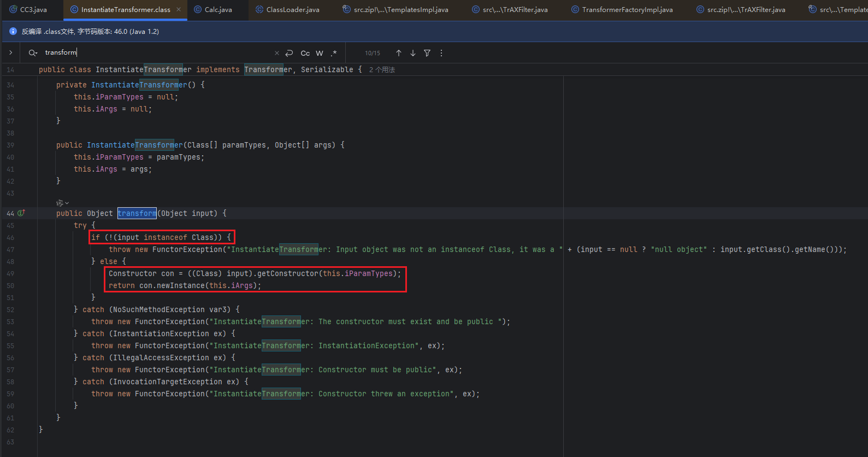The width and height of the screenshot is (868, 457).
Task: Insert new line in search field
Action: tap(290, 53)
